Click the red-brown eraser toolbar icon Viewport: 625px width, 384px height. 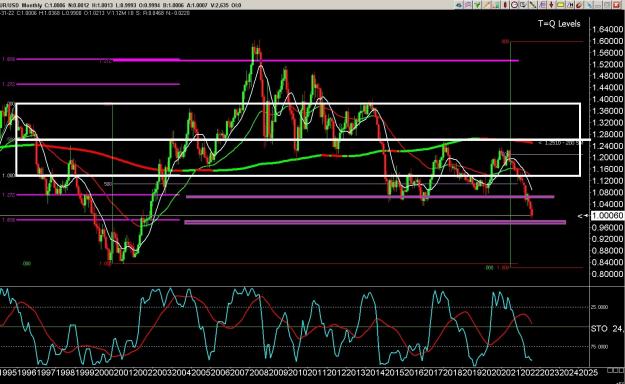(x=579, y=5)
